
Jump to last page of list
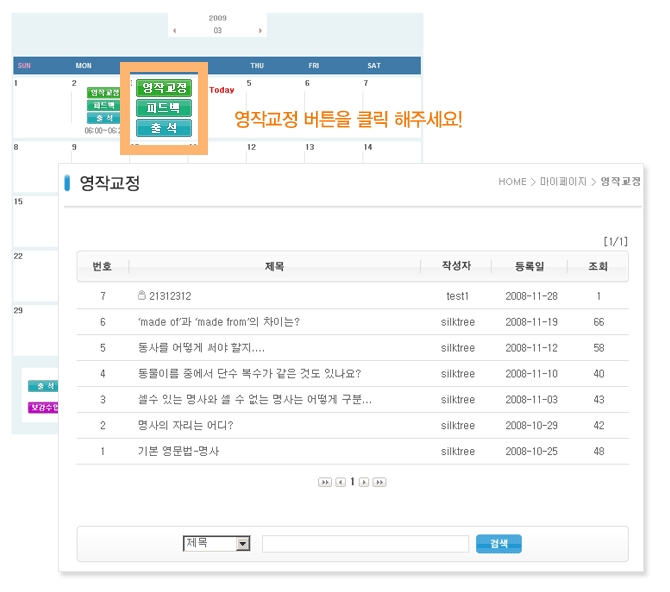tap(379, 482)
